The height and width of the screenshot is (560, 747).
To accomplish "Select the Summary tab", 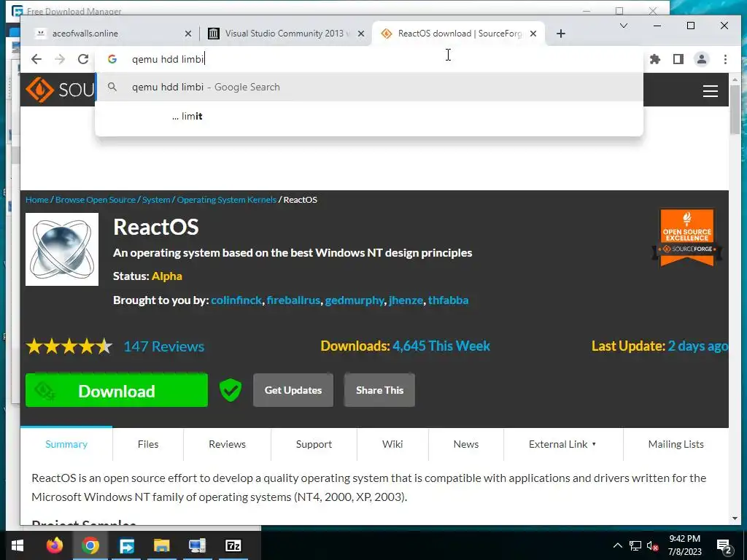I will [66, 444].
